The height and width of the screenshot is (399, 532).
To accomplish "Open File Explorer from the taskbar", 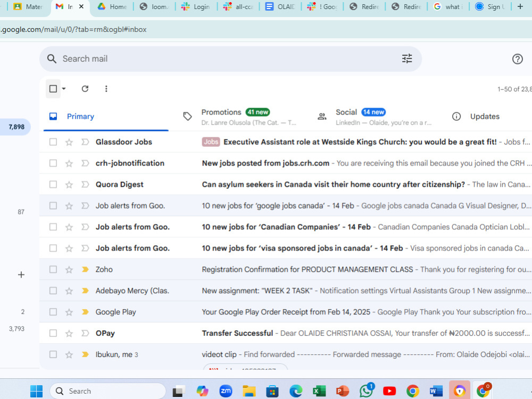I will pyautogui.click(x=249, y=391).
